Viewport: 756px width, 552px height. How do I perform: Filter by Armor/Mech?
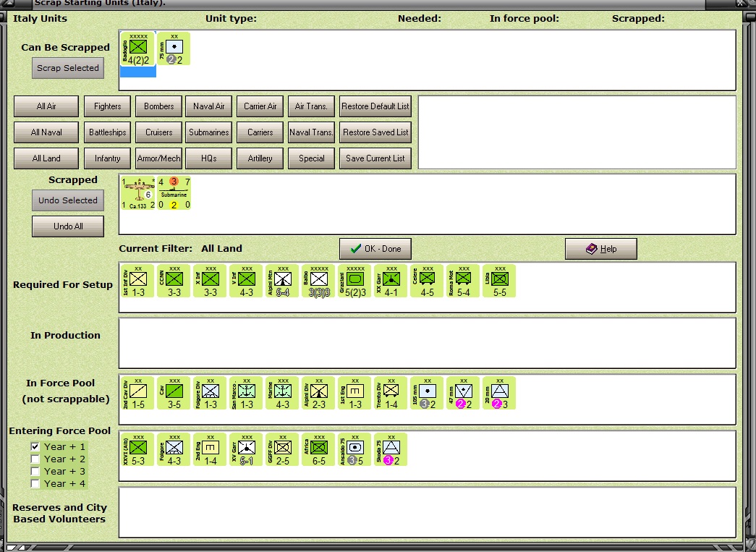click(158, 158)
